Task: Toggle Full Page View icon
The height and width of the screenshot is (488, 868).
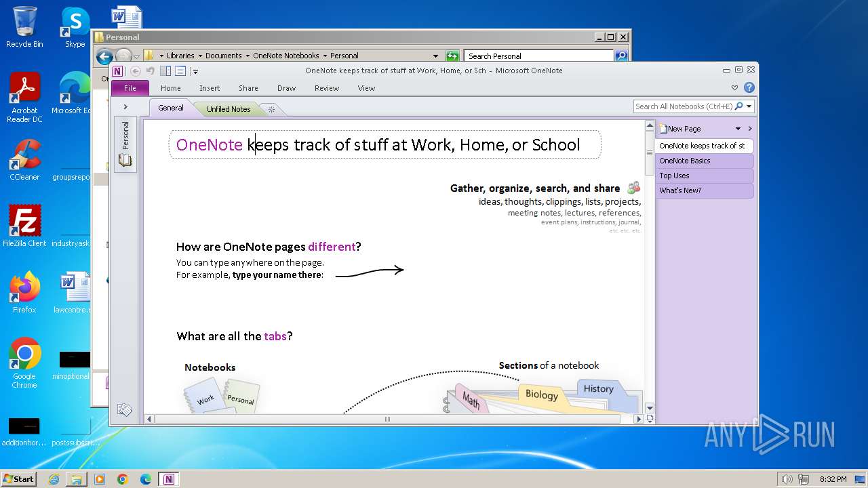Action: 180,70
